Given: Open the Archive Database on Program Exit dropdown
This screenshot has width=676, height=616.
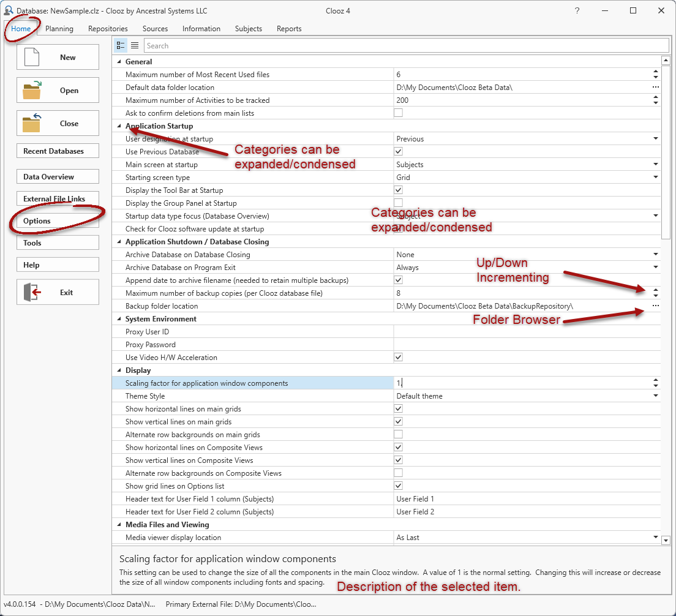Looking at the screenshot, I should (655, 267).
